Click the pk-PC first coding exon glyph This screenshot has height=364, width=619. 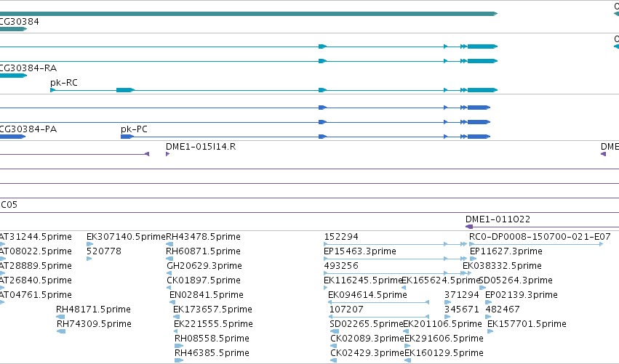[x=127, y=137]
